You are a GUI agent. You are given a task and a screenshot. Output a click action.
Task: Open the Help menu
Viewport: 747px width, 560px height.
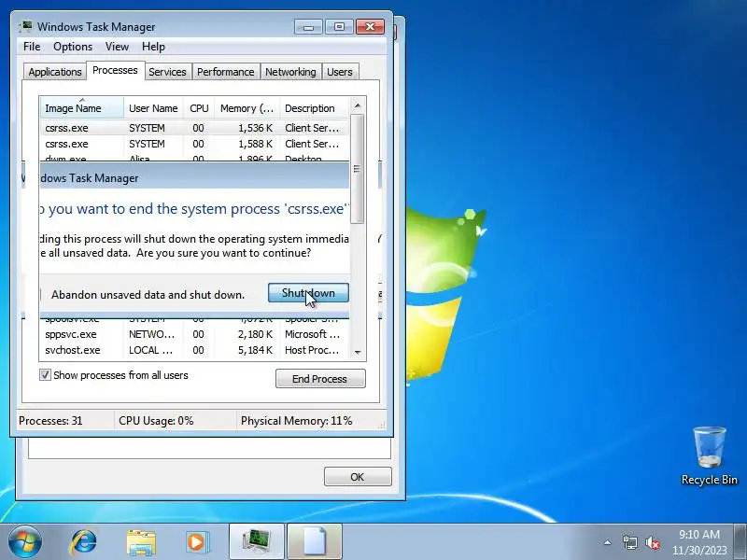[153, 47]
